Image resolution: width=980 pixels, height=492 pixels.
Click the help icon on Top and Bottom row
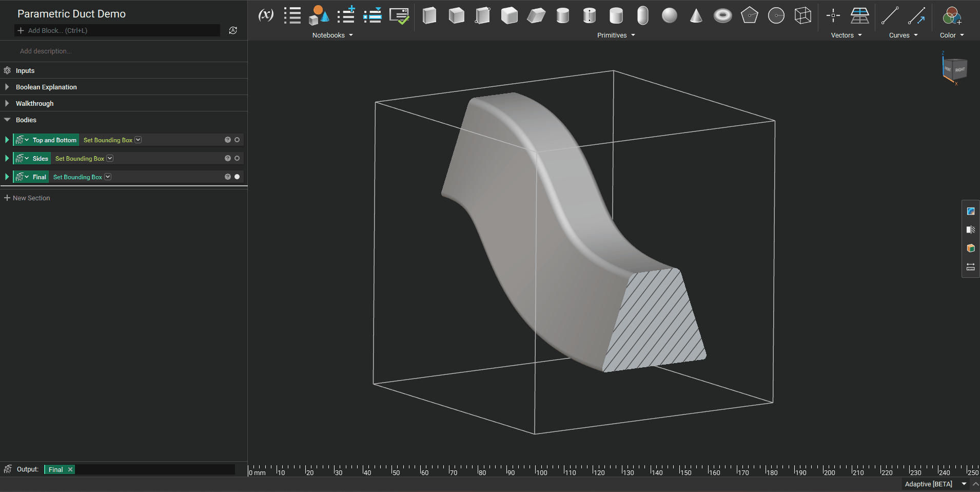228,140
